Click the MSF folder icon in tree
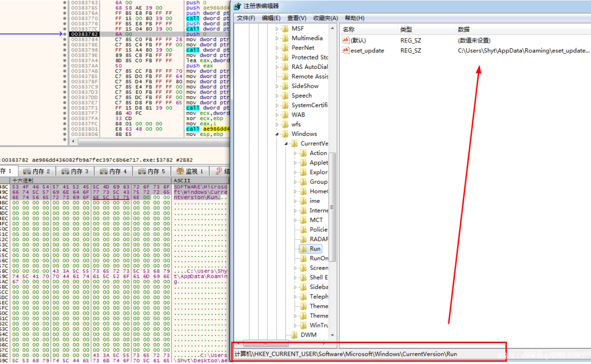The image size is (591, 364). (x=285, y=29)
